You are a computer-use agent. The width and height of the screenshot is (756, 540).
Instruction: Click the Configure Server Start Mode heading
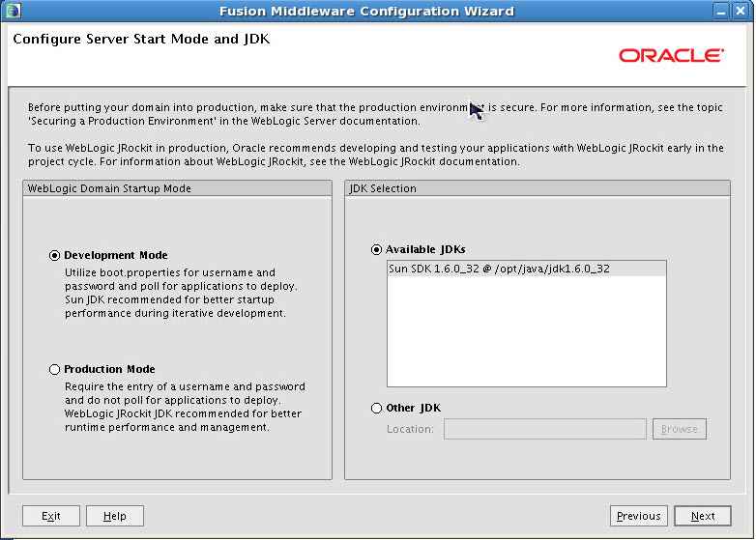pyautogui.click(x=141, y=41)
